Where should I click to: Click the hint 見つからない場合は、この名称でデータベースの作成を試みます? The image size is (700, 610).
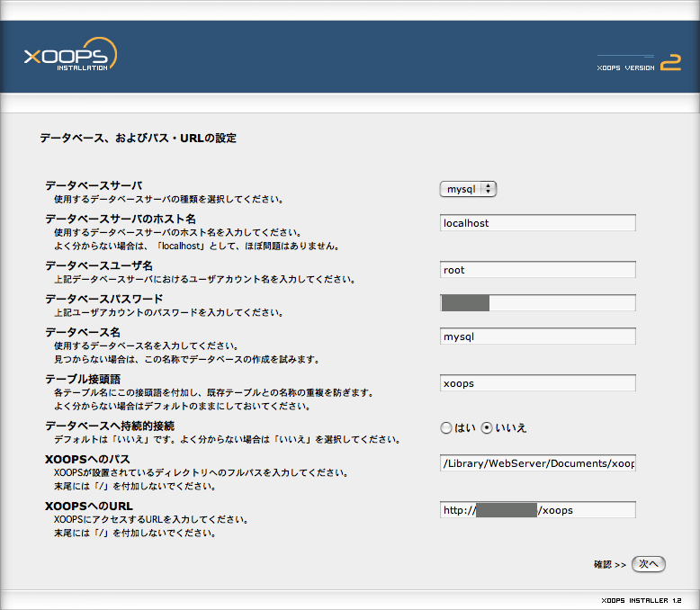pos(187,360)
